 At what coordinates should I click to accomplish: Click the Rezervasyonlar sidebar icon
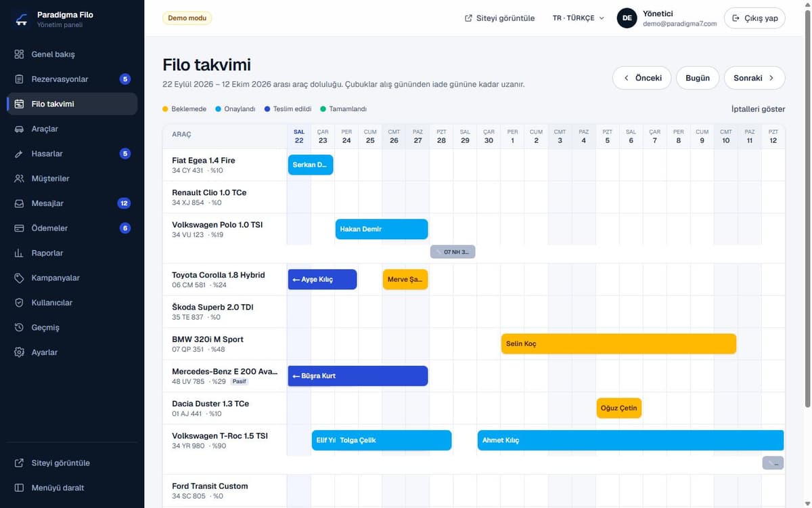coord(19,79)
